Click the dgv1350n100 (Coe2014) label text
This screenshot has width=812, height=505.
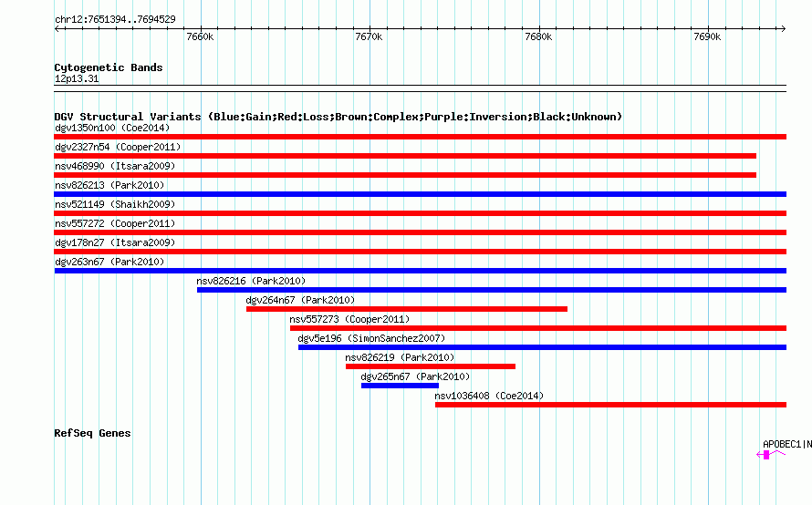[x=112, y=128]
